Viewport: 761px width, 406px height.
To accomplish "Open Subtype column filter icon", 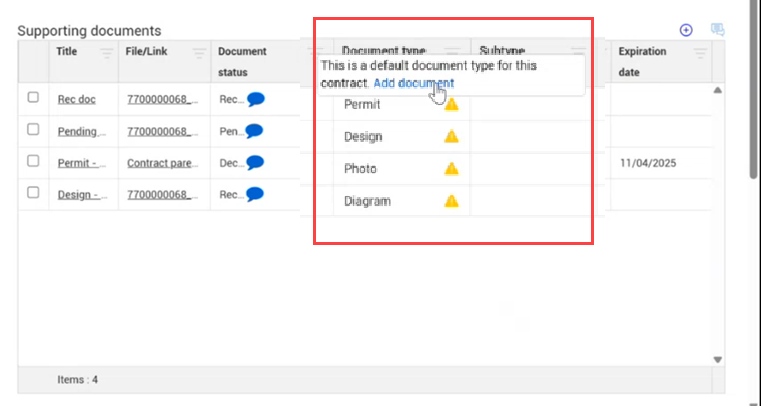I will click(x=578, y=50).
